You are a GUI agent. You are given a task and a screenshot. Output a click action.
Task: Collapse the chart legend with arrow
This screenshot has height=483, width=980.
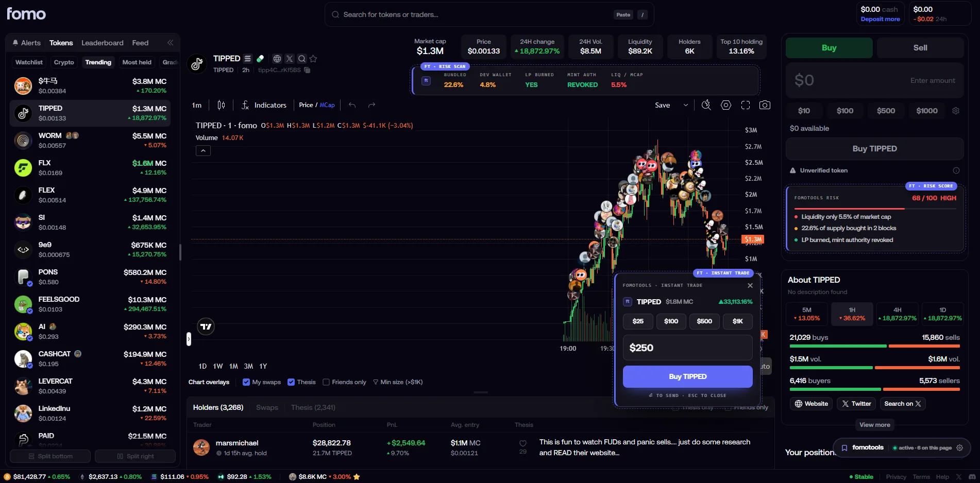203,151
